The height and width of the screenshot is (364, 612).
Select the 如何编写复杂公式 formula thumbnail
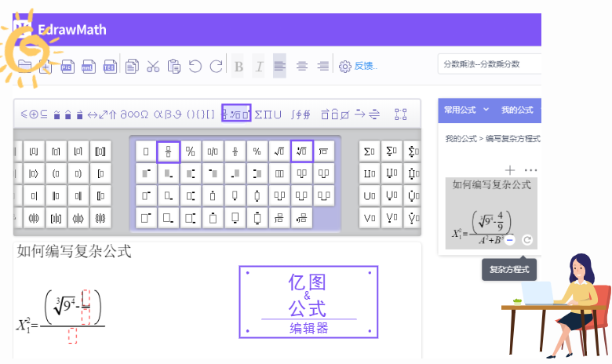[491, 213]
